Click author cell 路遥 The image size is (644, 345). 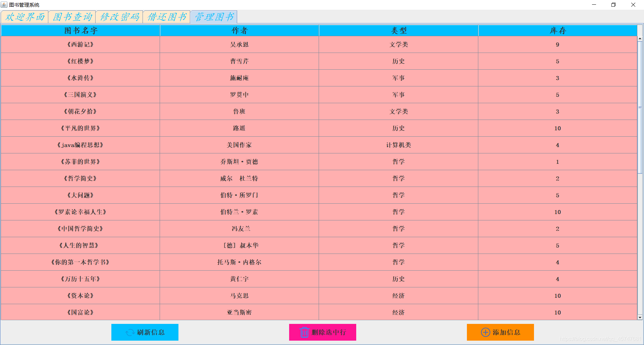pyautogui.click(x=239, y=128)
